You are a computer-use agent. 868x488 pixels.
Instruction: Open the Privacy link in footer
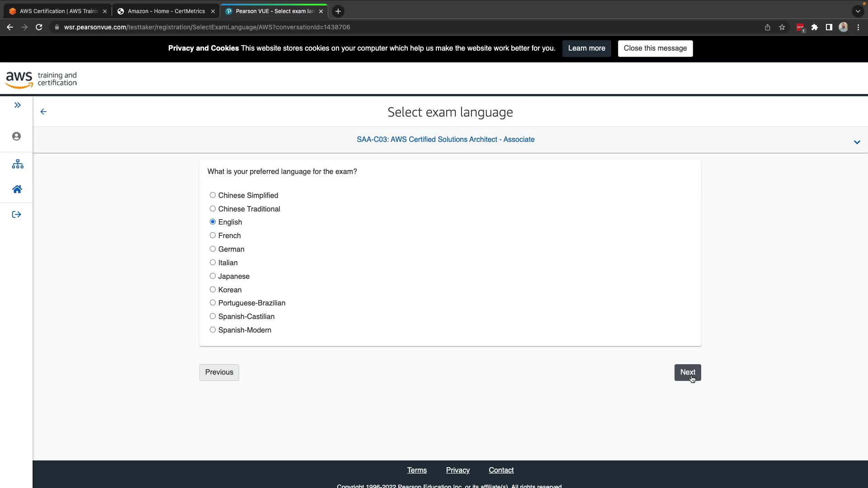pyautogui.click(x=458, y=470)
